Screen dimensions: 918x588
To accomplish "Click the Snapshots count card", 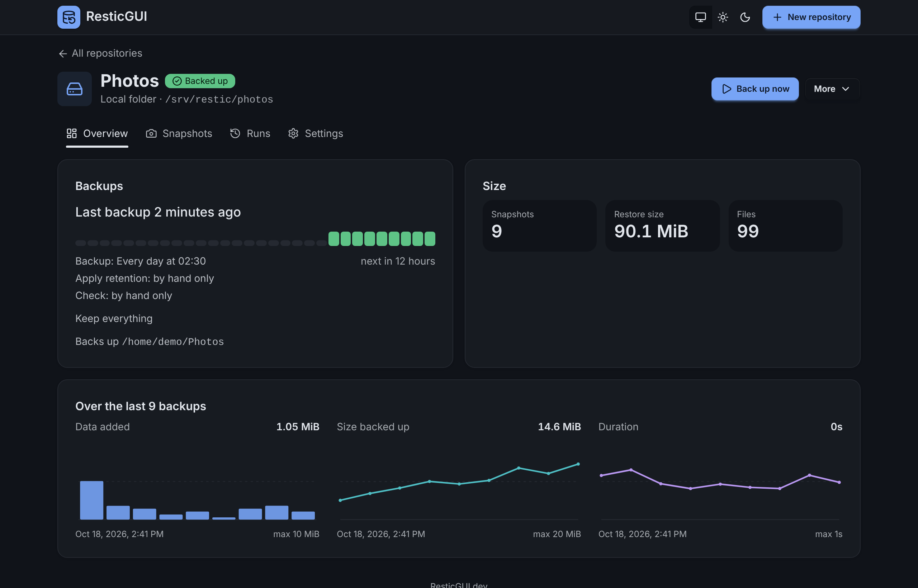I will (539, 226).
